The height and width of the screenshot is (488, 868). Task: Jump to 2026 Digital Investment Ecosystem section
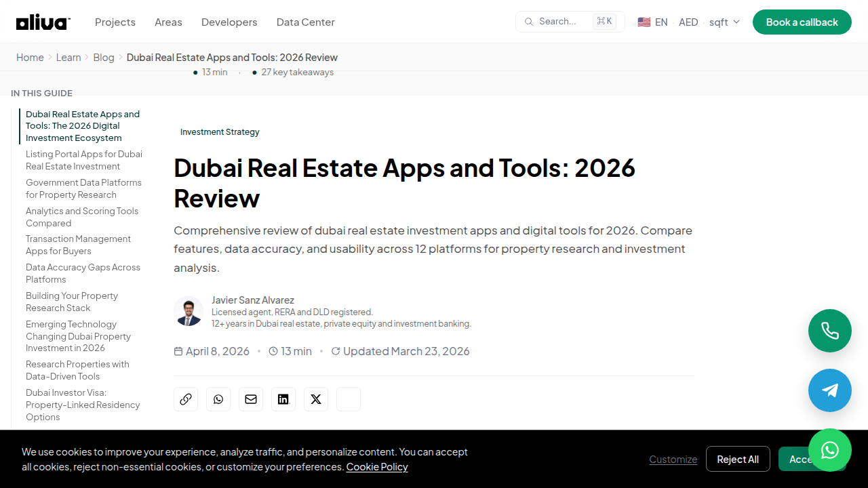83,126
